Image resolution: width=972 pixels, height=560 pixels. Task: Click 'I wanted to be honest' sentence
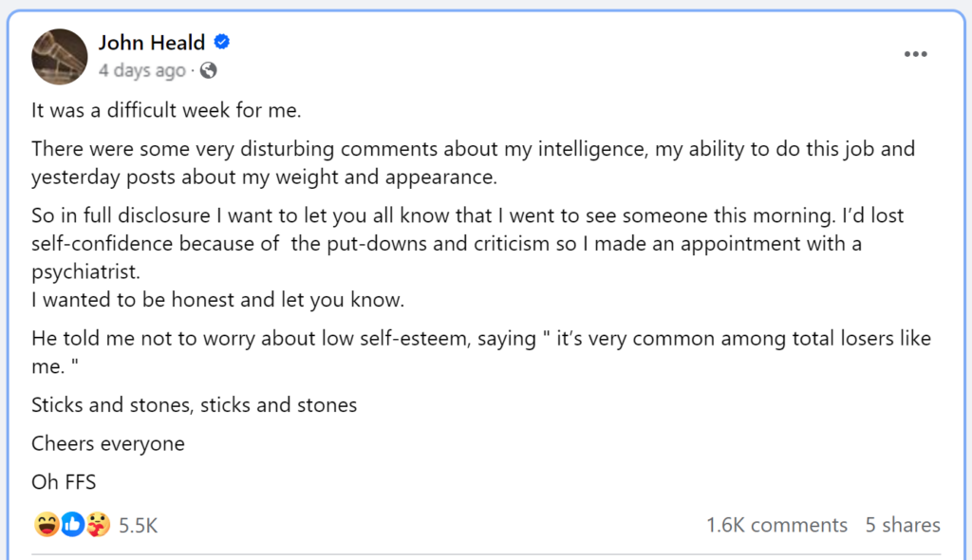tap(217, 300)
